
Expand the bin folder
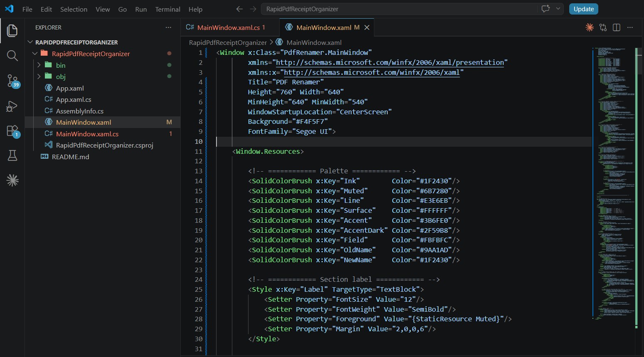[x=39, y=65]
